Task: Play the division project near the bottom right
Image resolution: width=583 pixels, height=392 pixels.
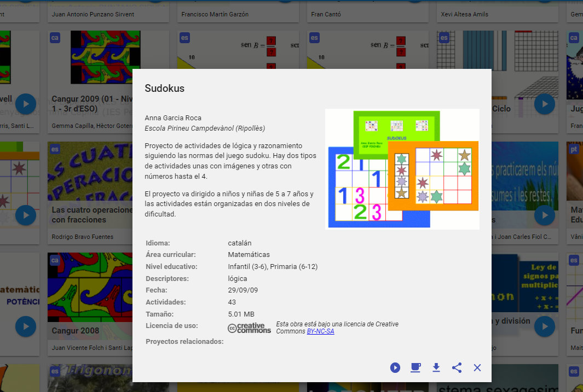Action: [545, 326]
